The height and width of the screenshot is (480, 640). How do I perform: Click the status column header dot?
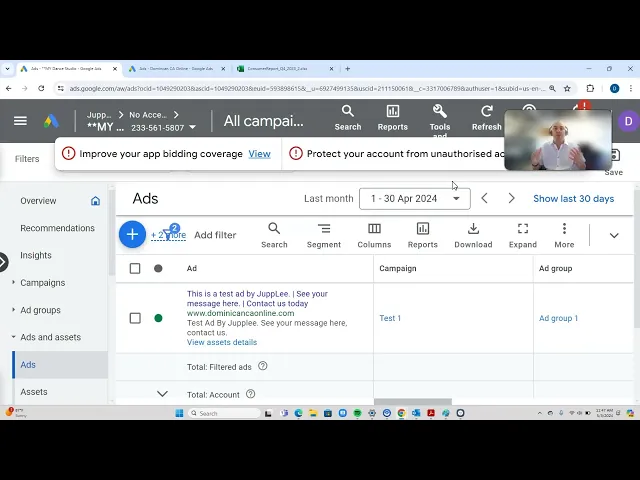pos(158,269)
